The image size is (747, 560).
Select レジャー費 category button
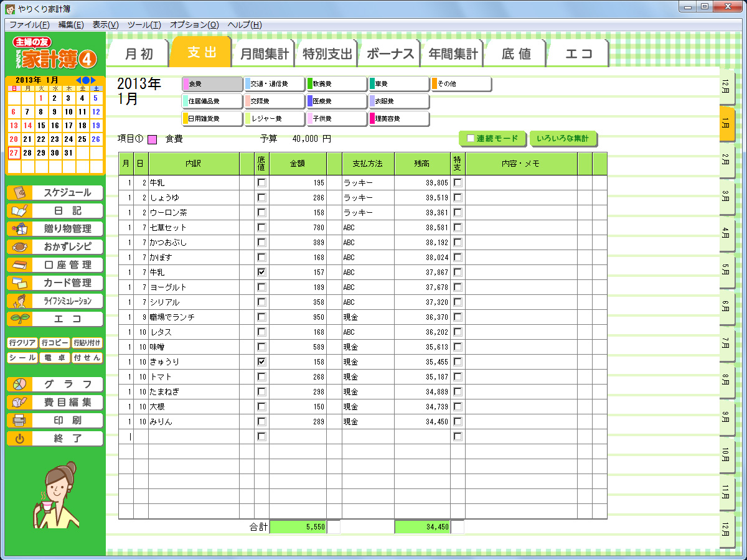point(275,119)
